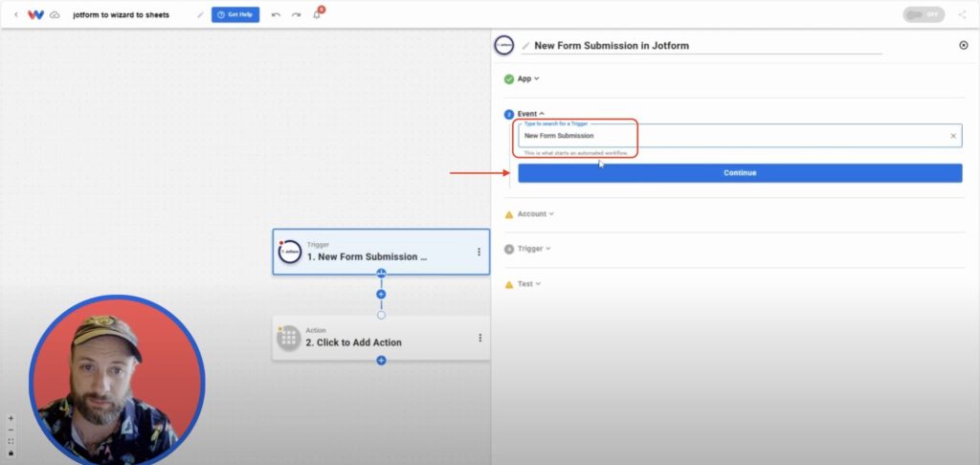Fit the canvas view to screen

(x=11, y=441)
